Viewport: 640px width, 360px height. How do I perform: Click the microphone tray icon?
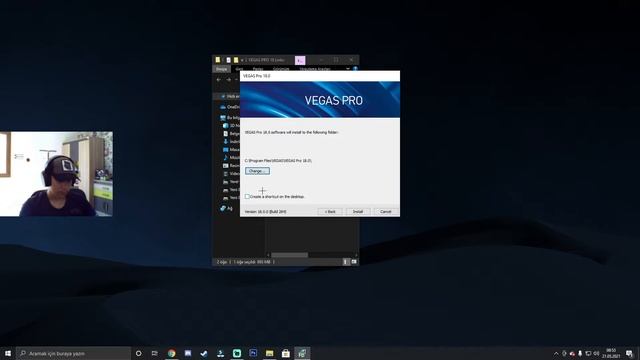tap(580, 353)
